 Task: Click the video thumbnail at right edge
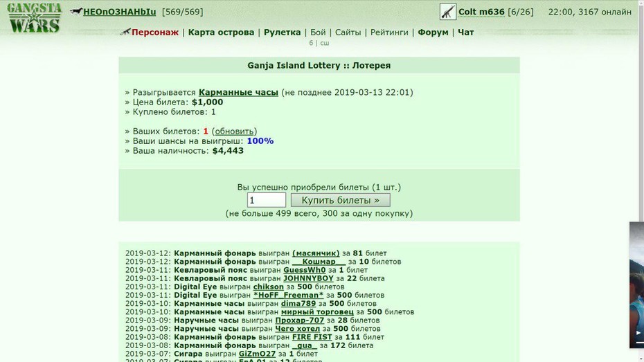coord(636,285)
